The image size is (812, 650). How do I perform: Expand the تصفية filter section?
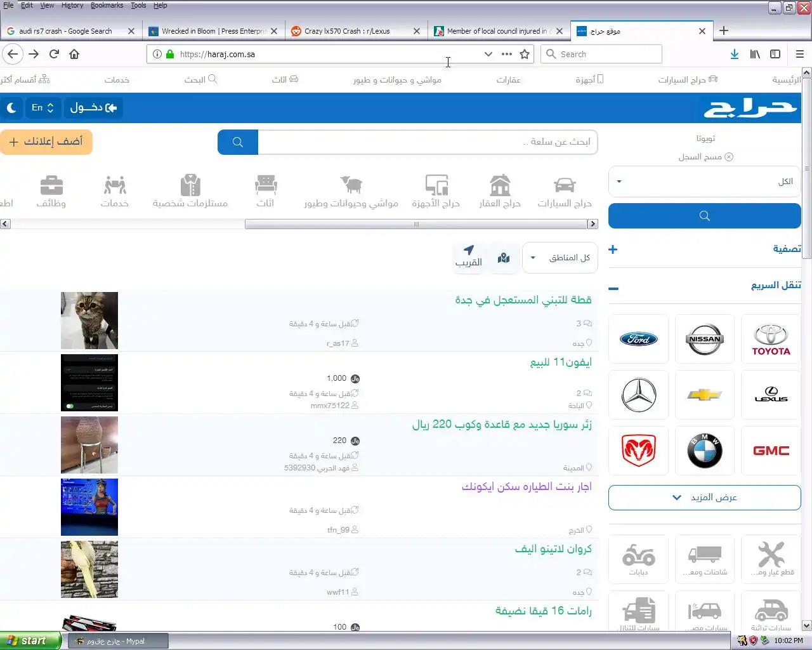704,249
